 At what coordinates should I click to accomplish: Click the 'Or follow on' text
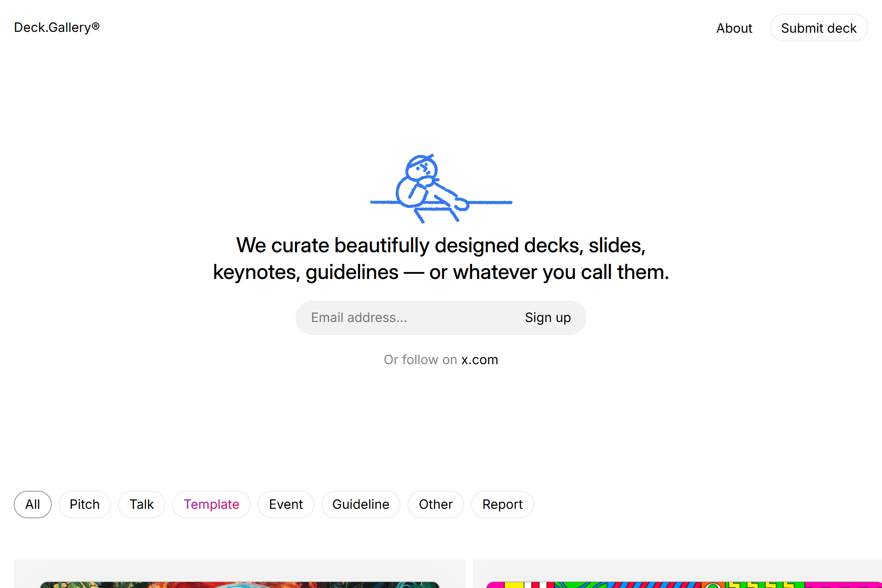(420, 359)
